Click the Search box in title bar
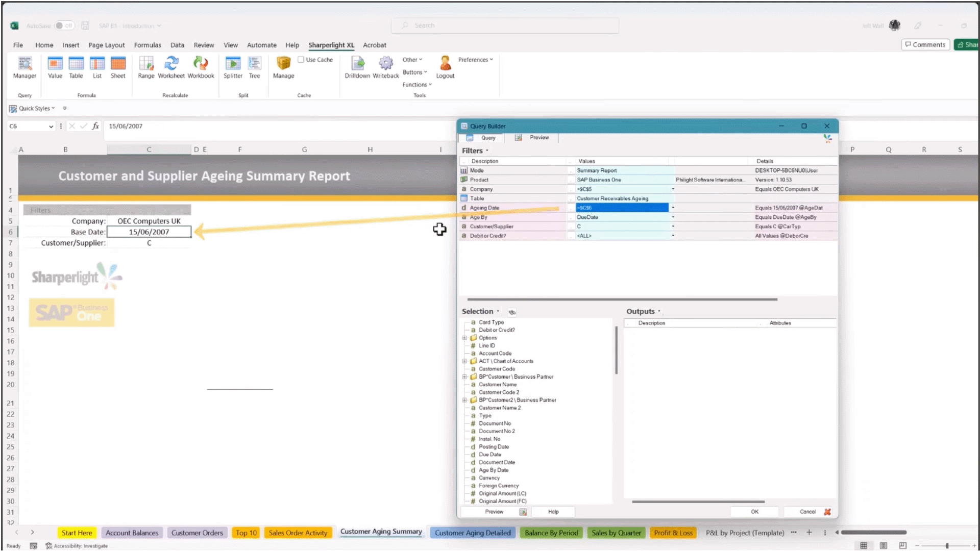The height and width of the screenshot is (551, 980). pos(505,26)
